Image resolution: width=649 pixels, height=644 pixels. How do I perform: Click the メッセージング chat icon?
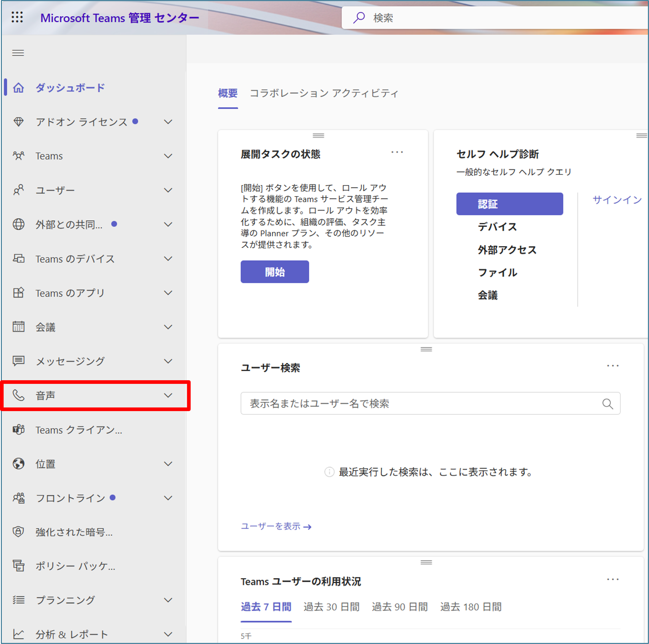click(x=18, y=361)
